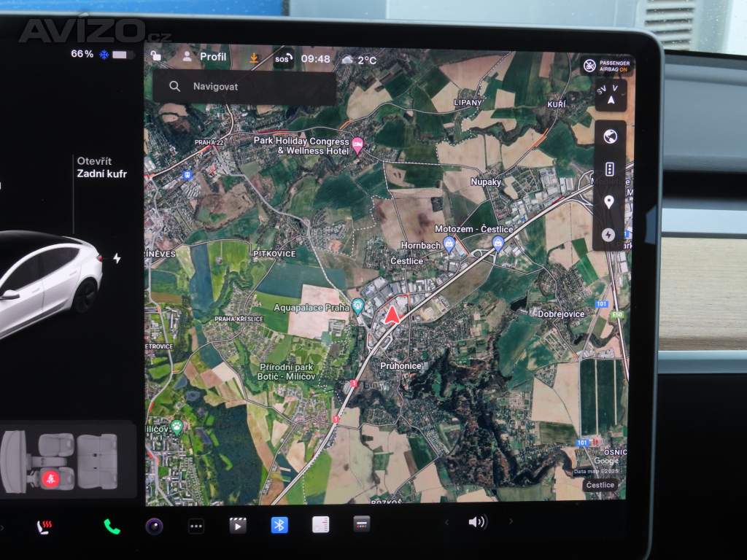Viewport: 747px width, 560px height.
Task: Toggle satellite view globe icon
Action: (610, 136)
